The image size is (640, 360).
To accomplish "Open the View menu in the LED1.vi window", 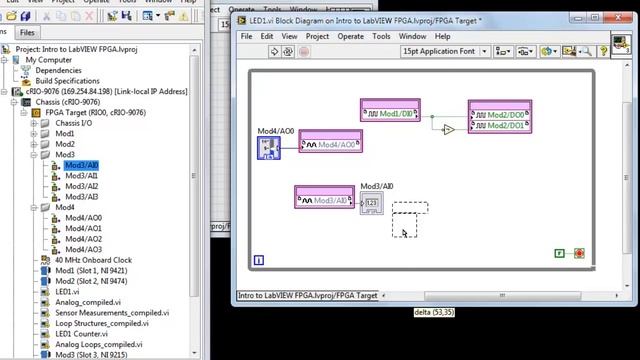I will point(289,36).
